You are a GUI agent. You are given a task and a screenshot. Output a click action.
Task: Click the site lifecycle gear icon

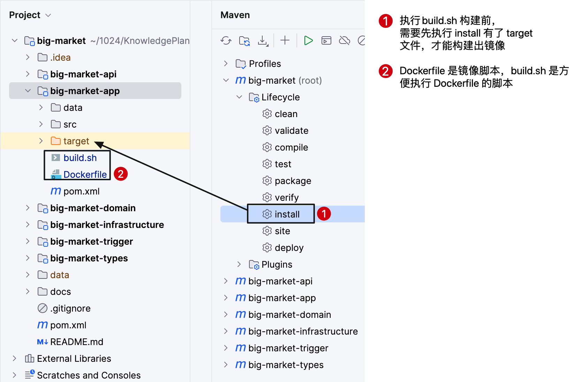pos(267,231)
